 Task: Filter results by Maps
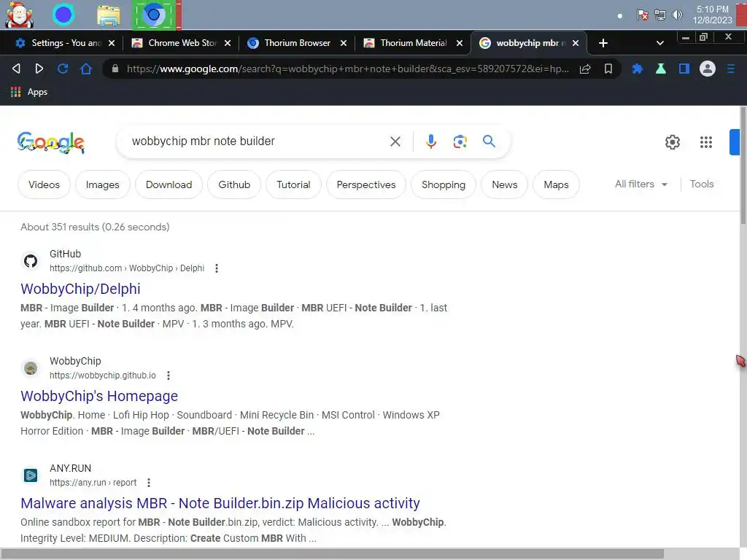556,184
